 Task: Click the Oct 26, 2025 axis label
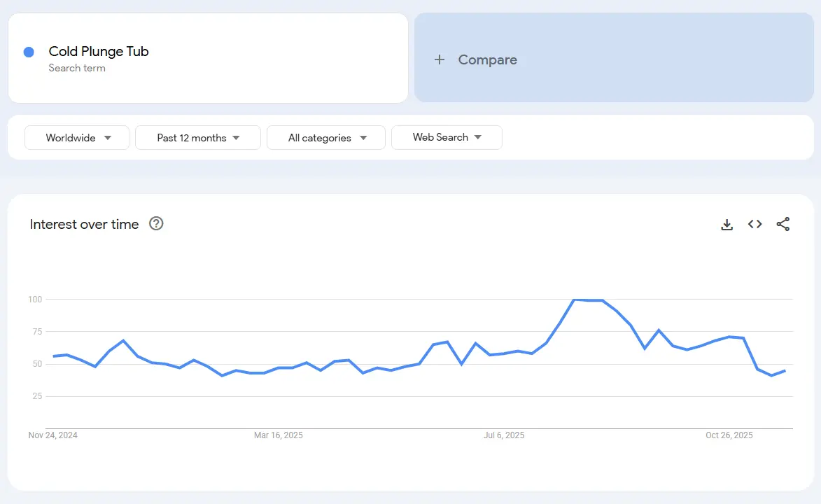point(729,435)
